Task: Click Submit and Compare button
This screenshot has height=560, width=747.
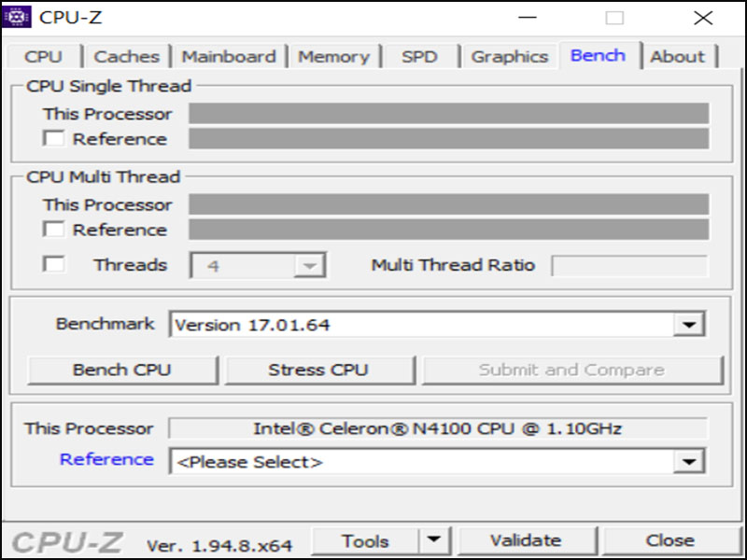Action: coord(572,370)
